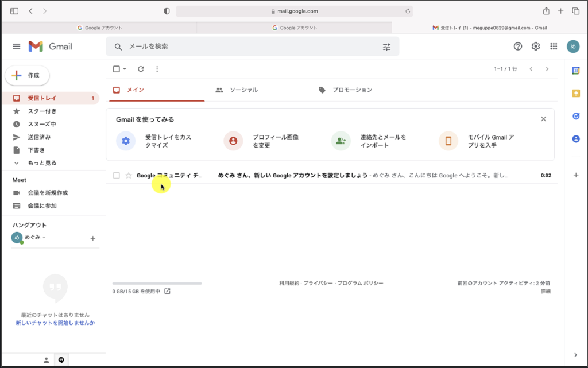Show Safari tab overview icon

[575, 11]
